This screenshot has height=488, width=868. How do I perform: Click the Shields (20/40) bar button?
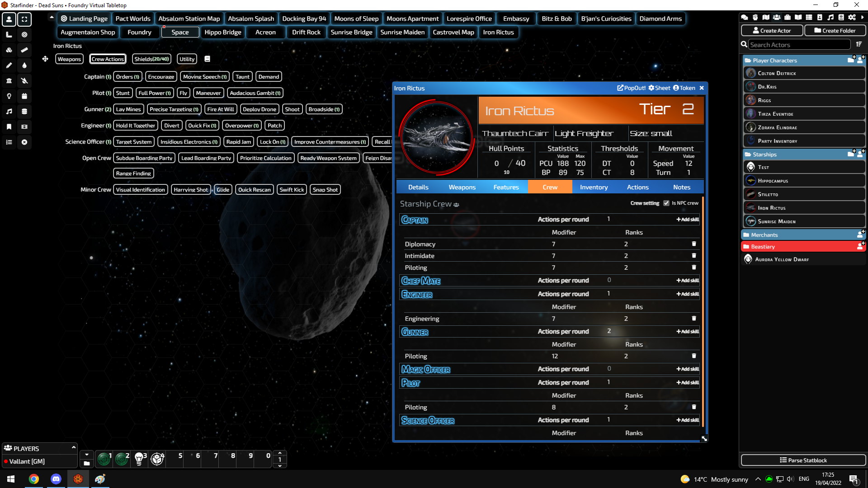tap(151, 59)
